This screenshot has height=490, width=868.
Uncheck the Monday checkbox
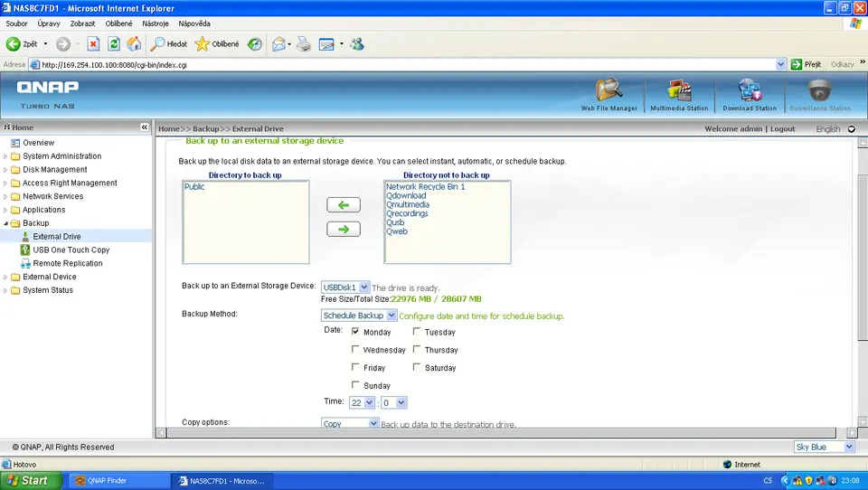(x=355, y=332)
